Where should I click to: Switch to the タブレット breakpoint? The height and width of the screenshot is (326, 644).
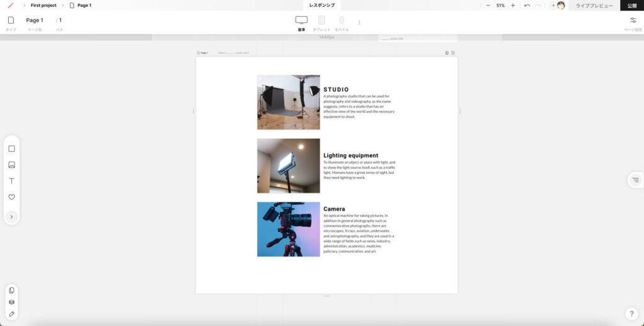tap(321, 21)
